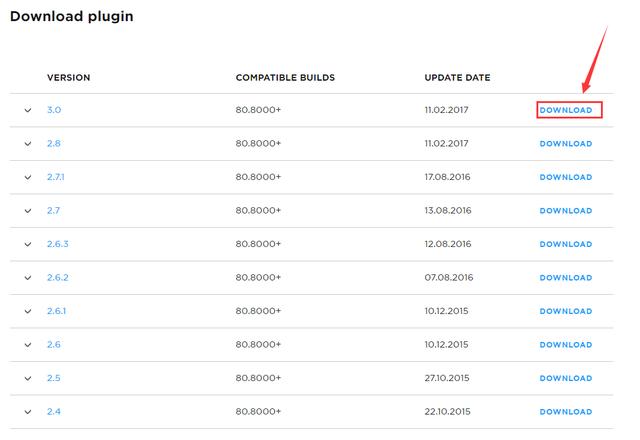Open version 2.6 link
The image size is (640, 440).
[x=53, y=344]
